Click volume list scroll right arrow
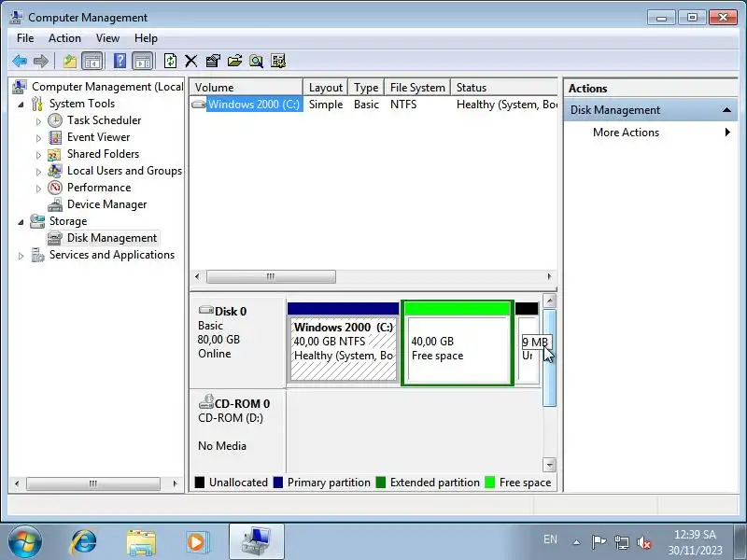 (549, 276)
